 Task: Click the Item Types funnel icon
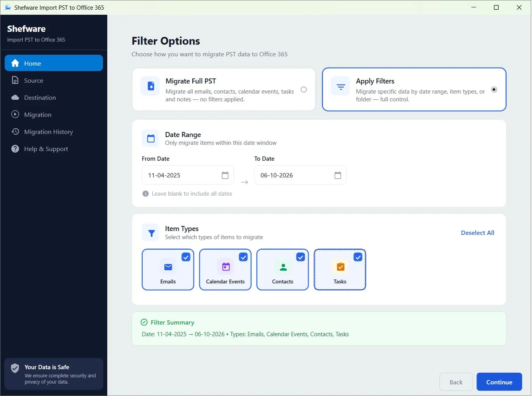(151, 233)
